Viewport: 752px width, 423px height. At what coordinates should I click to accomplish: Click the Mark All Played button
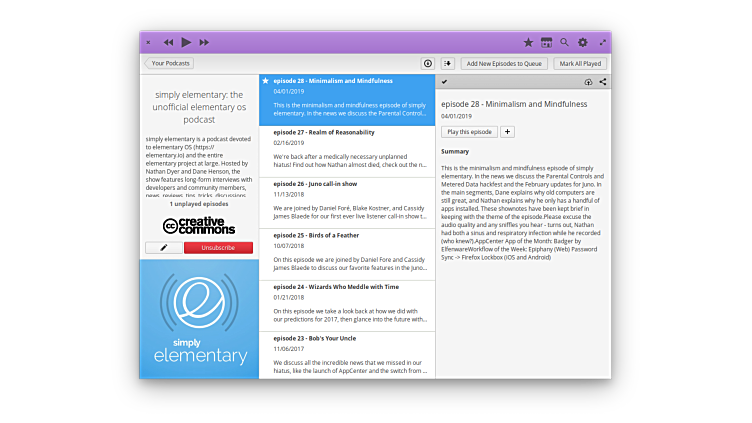(580, 63)
